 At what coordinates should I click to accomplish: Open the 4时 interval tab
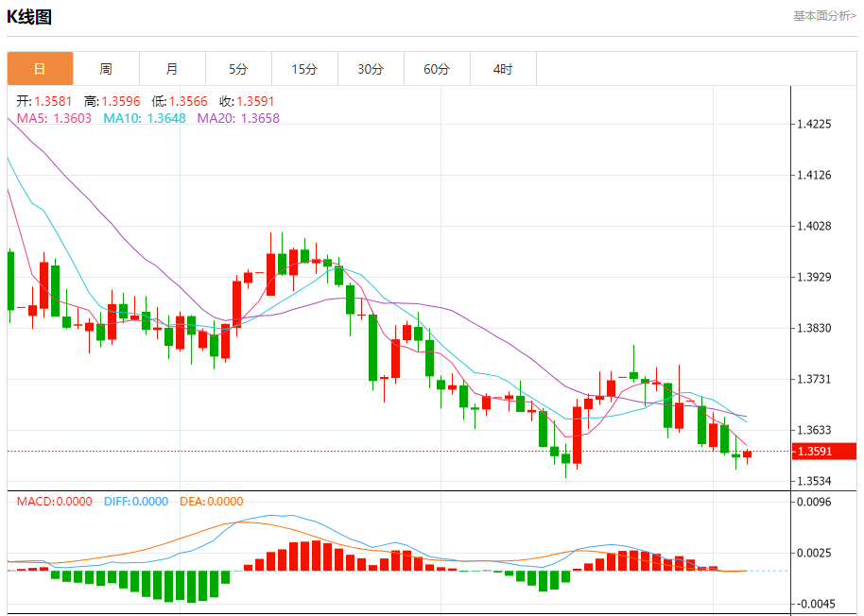pyautogui.click(x=503, y=69)
